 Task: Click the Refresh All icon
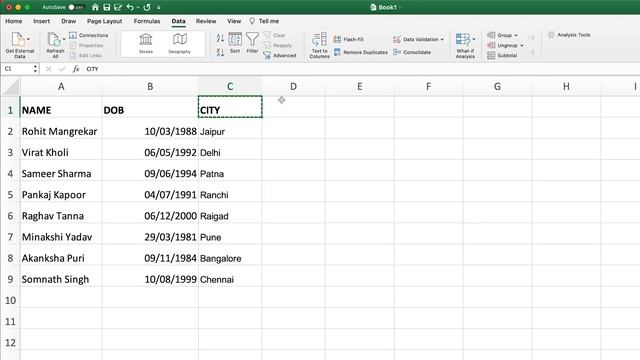tap(53, 40)
